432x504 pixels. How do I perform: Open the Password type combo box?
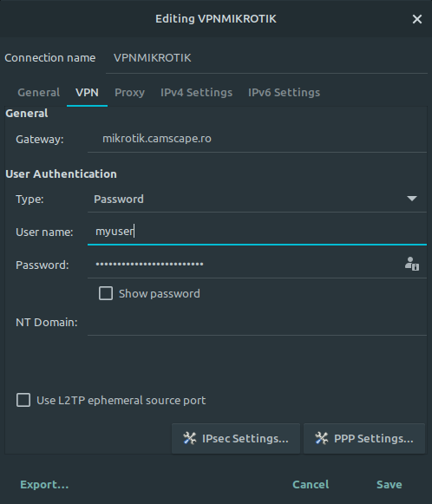click(x=257, y=199)
